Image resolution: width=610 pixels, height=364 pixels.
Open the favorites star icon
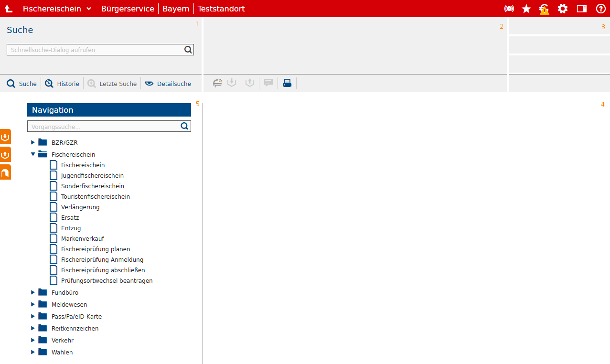coord(526,9)
